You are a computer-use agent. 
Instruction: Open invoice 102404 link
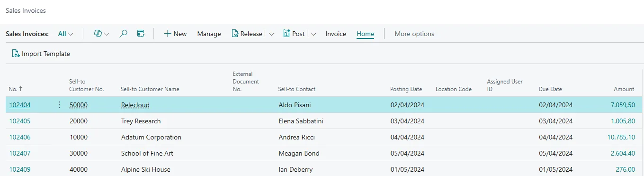(20, 105)
